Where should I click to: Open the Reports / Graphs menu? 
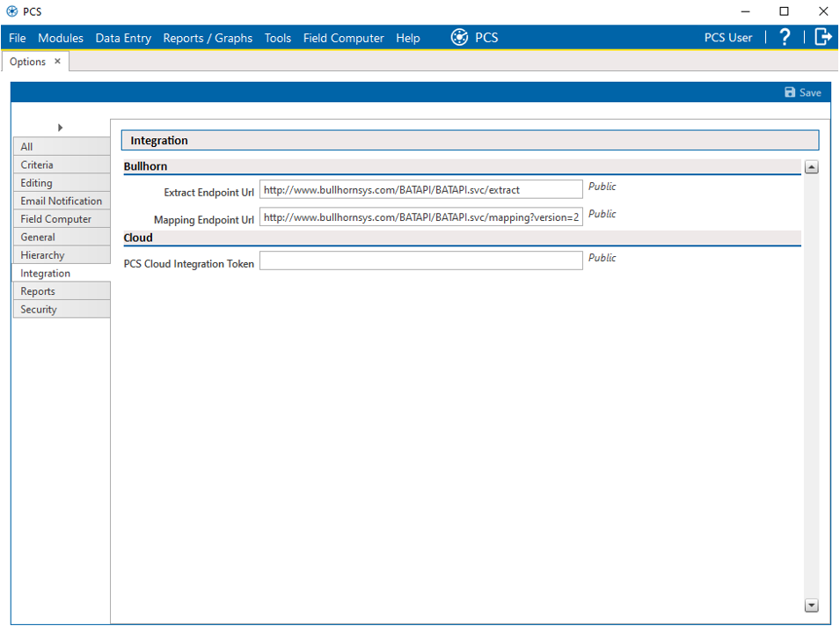click(x=208, y=38)
